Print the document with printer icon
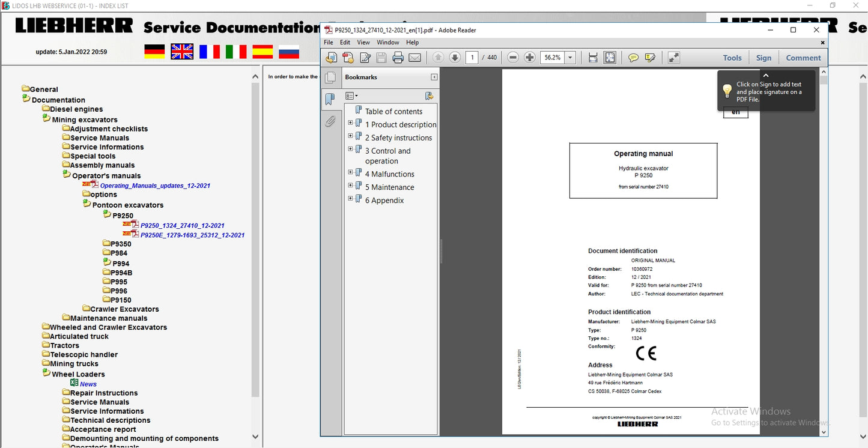The width and height of the screenshot is (868, 448). (398, 58)
